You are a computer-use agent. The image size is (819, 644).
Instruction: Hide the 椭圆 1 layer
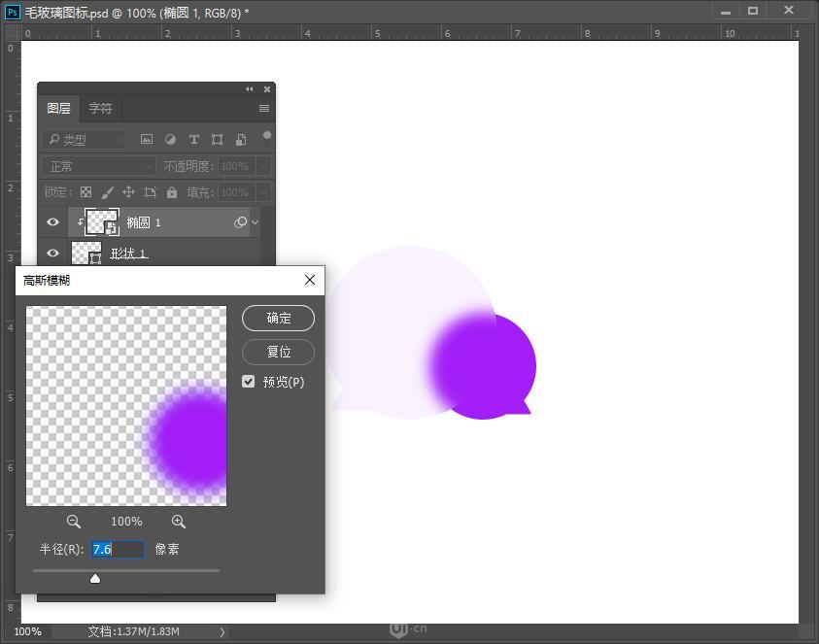tap(52, 221)
